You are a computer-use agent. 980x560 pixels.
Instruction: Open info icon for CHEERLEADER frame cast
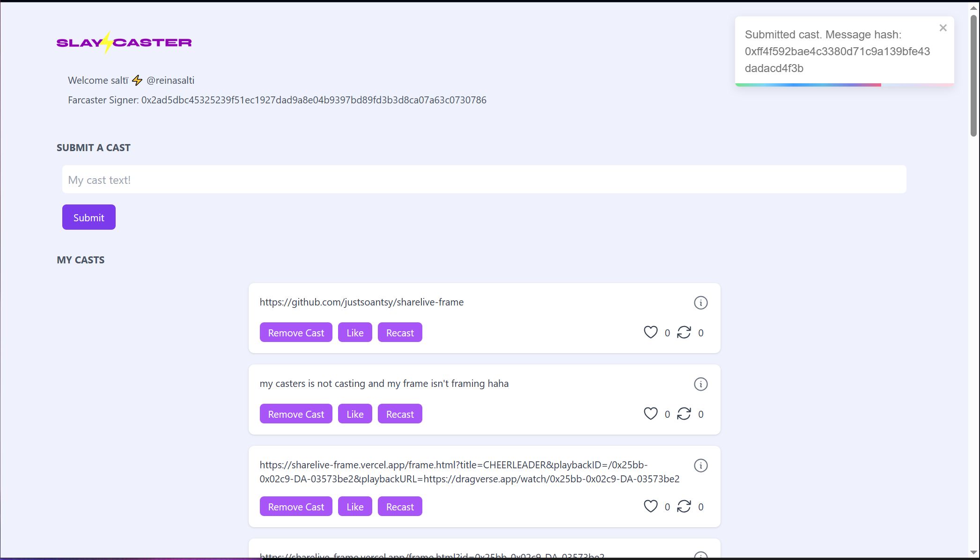700,465
